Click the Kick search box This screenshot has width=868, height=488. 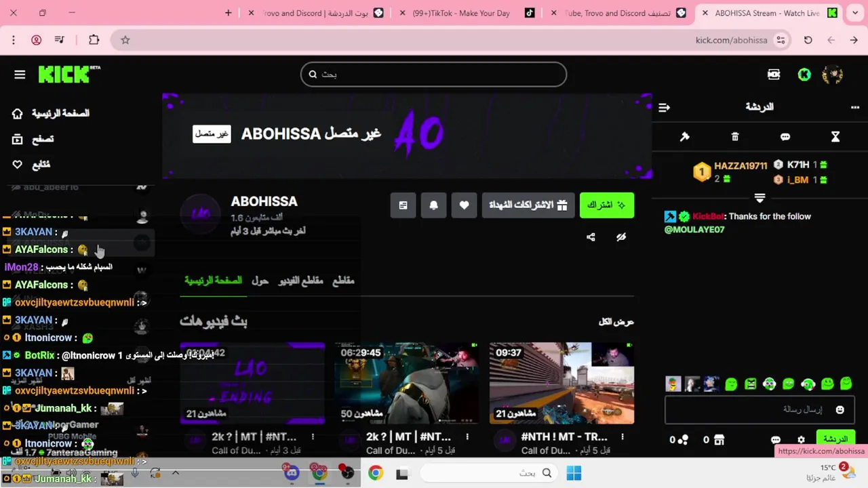coord(433,75)
